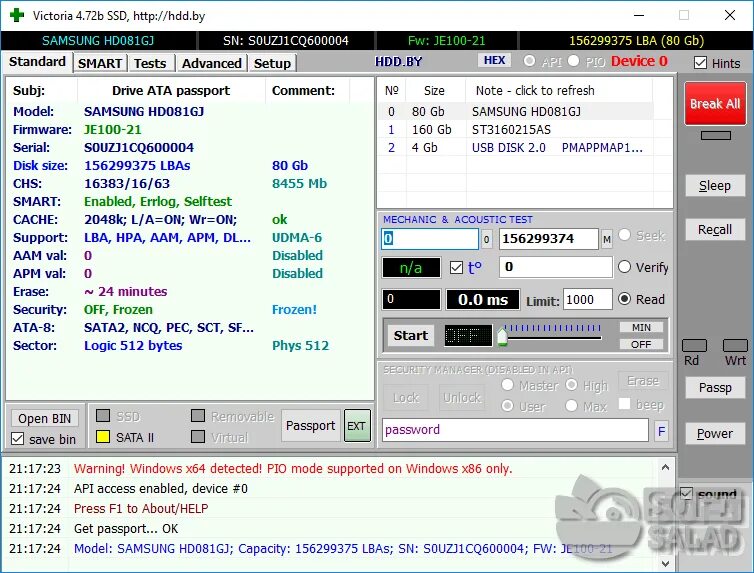Click the Passport button
This screenshot has height=573, width=754.
coord(311,426)
